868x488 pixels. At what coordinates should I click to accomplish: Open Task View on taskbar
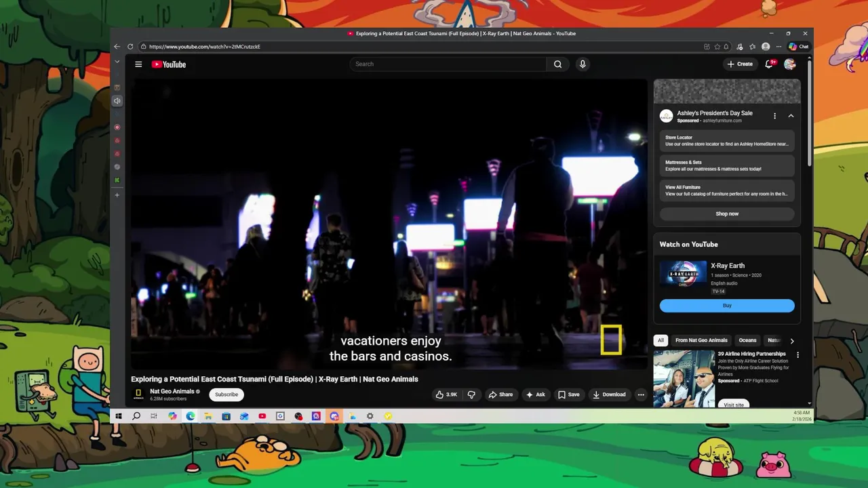point(154,416)
